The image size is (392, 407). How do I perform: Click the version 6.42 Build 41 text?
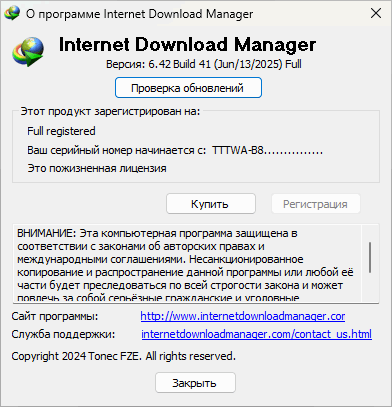point(204,64)
